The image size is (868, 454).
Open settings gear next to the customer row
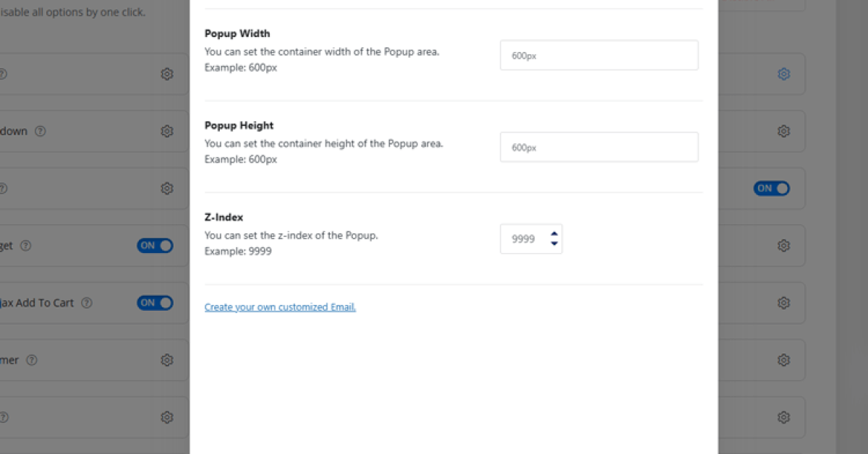[x=167, y=360]
